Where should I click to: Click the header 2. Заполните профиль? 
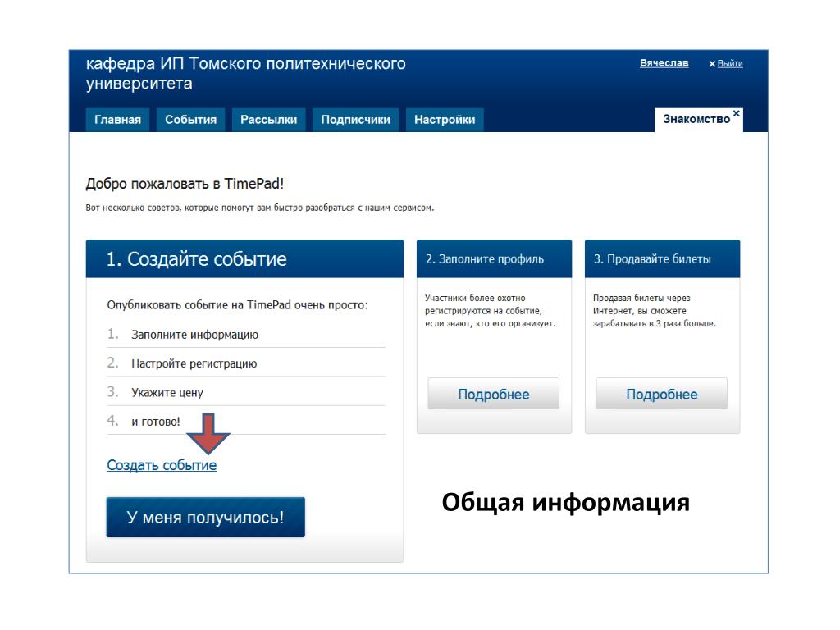pos(494,258)
